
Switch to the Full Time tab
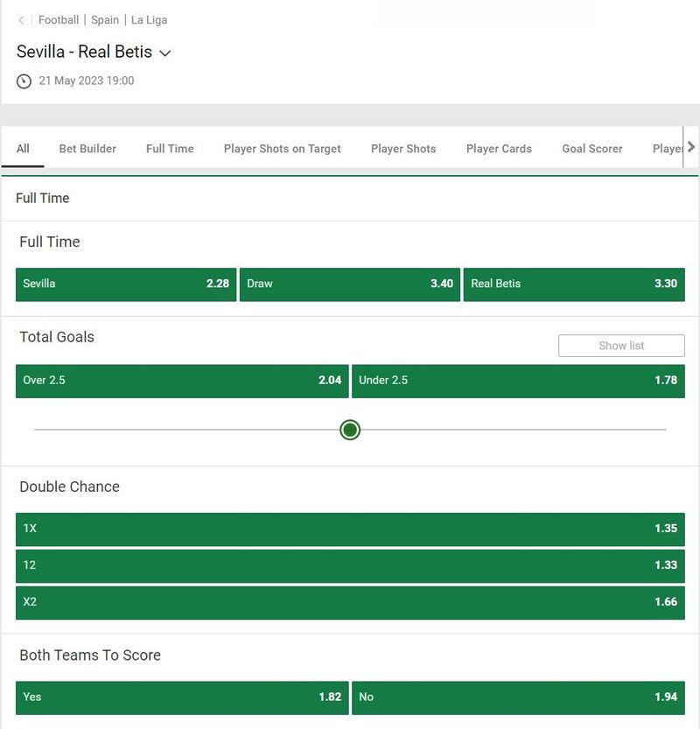(x=170, y=148)
